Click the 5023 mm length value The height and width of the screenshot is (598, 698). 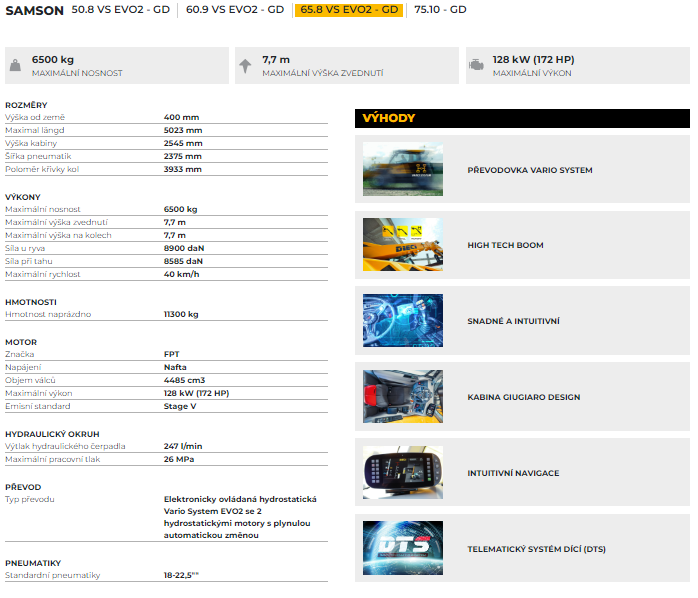pos(183,130)
